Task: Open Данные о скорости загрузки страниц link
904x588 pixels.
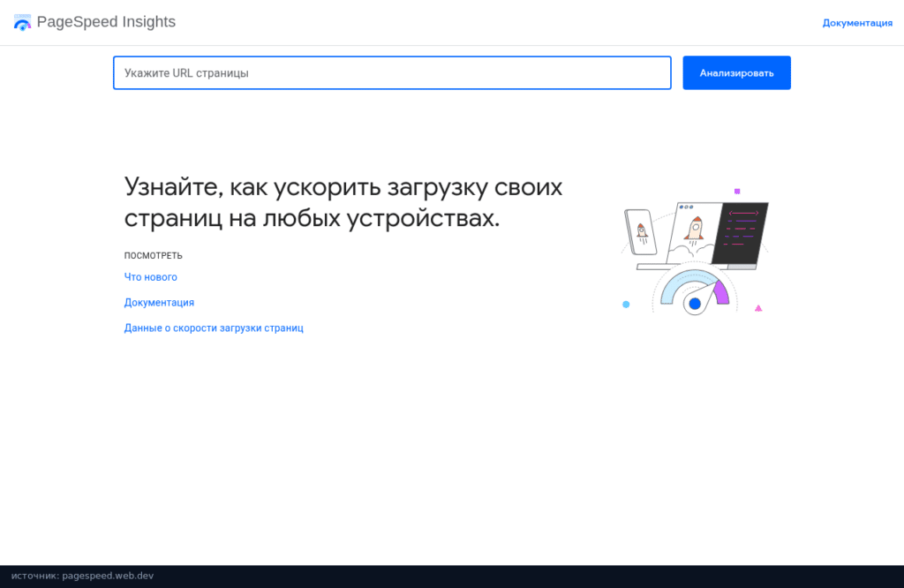Action: pos(214,328)
